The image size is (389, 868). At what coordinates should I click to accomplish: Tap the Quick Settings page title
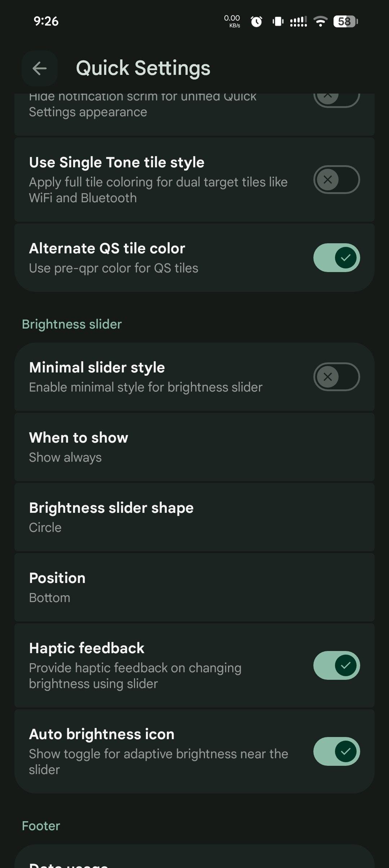tap(143, 68)
